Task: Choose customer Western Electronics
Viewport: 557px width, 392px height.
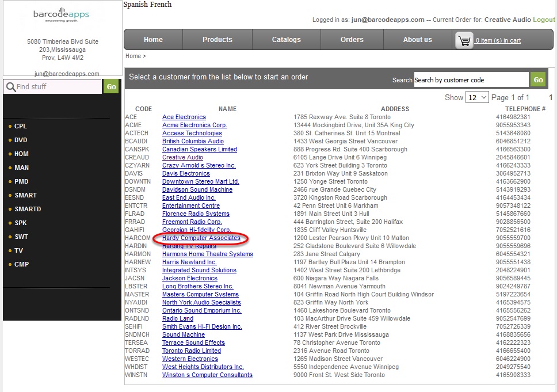Action: (x=190, y=359)
